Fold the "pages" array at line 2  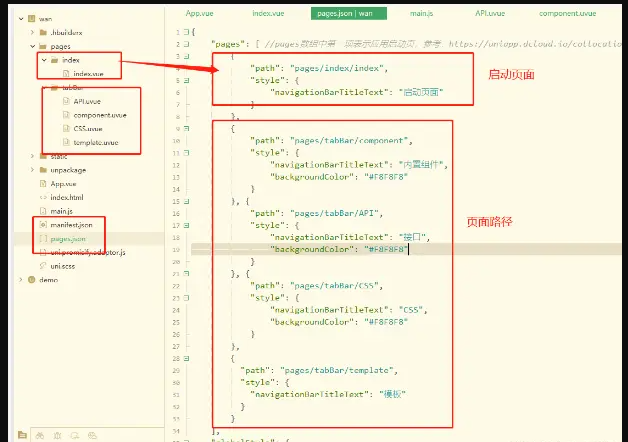point(187,44)
